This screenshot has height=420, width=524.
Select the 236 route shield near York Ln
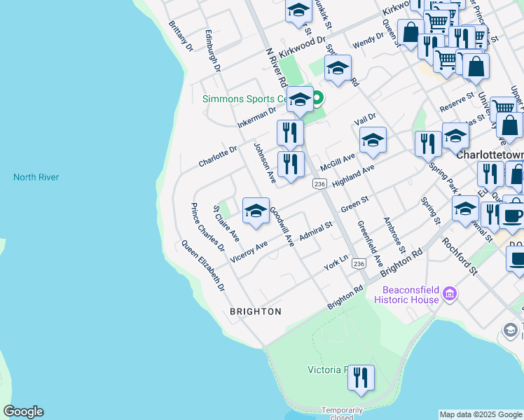359,264
